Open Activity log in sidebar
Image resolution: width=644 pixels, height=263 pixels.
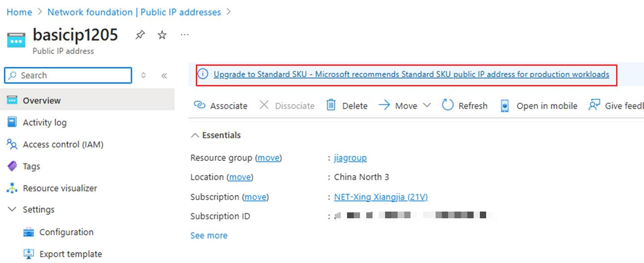[x=44, y=123]
